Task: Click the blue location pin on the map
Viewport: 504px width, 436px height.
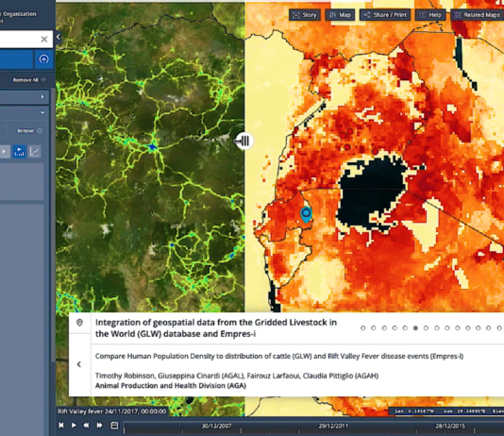Action: tap(306, 214)
